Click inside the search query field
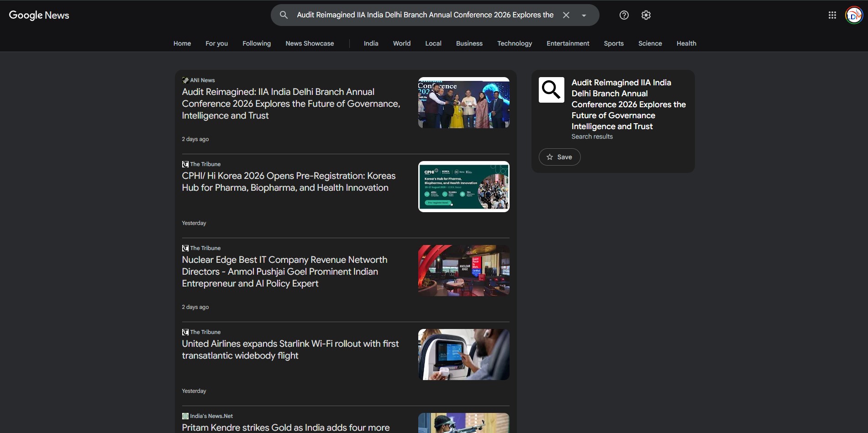This screenshot has width=868, height=433. [x=425, y=15]
